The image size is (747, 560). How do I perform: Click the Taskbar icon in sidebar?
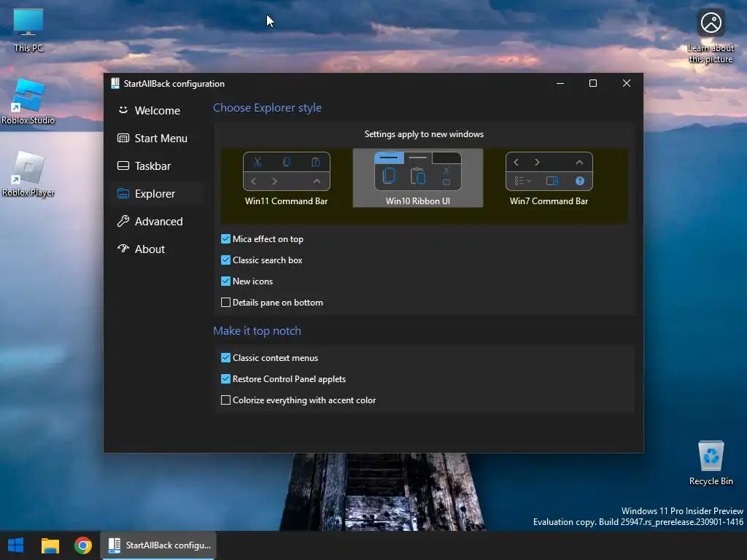click(123, 166)
